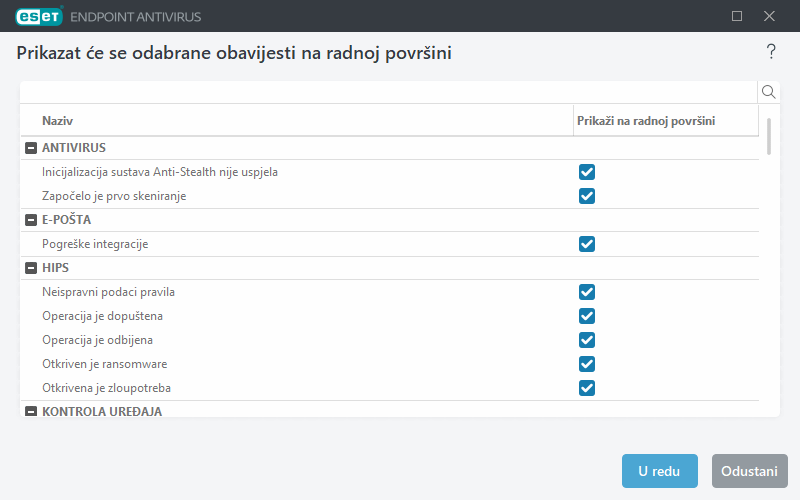Select row 'Započelo je prvo skeniranje'
The width and height of the screenshot is (800, 500).
tap(390, 196)
